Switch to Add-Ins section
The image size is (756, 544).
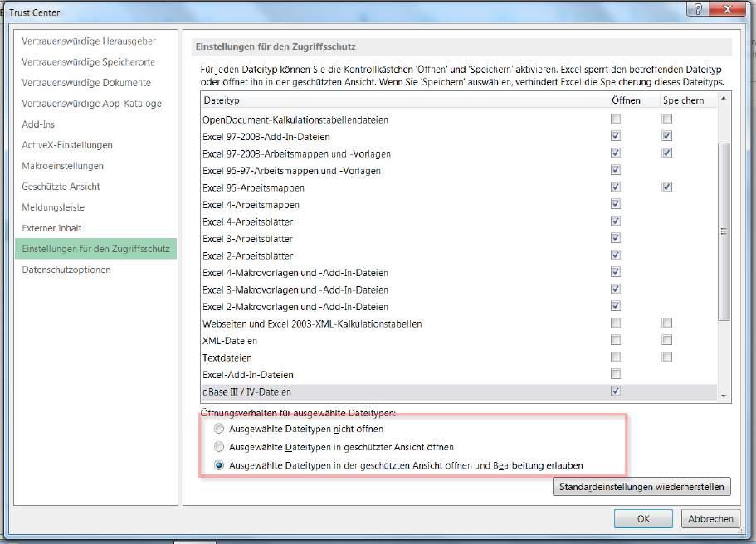pyautogui.click(x=38, y=124)
